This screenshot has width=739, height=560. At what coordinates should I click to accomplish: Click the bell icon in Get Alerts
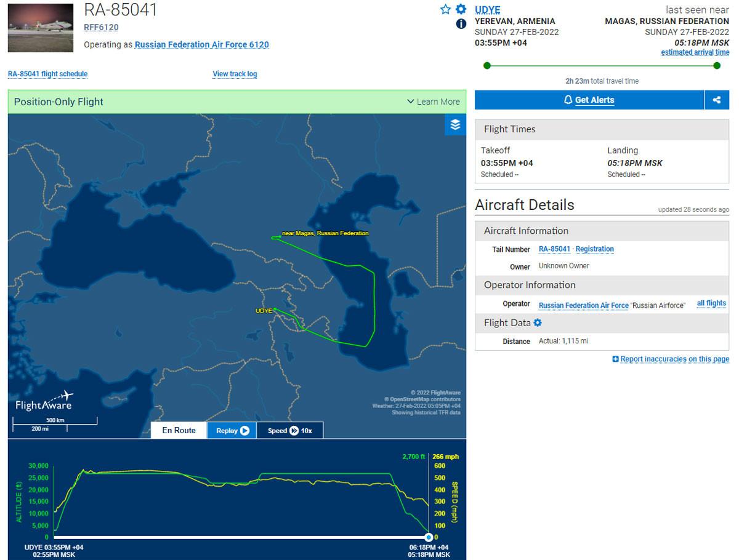point(568,100)
